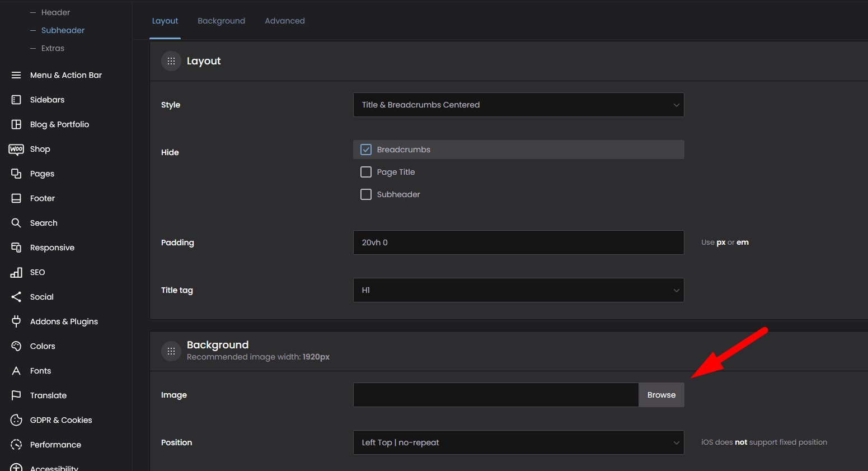Click the Search magnifier icon

16,223
